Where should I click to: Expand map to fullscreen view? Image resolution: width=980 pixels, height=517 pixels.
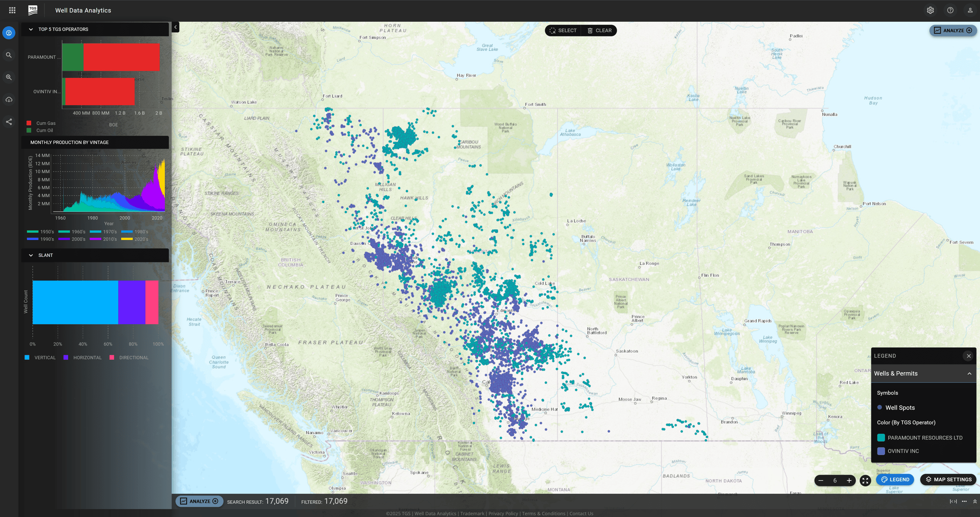point(865,480)
